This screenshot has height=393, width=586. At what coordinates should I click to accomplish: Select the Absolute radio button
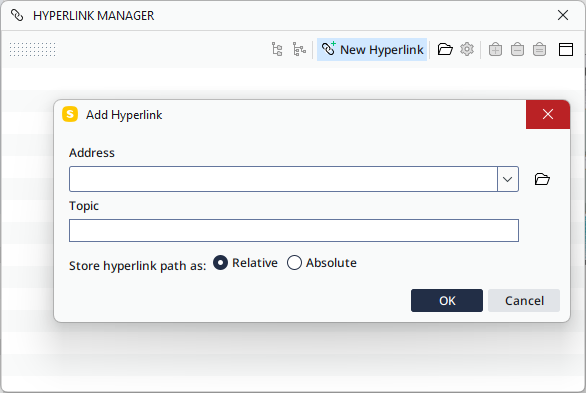[x=294, y=263]
